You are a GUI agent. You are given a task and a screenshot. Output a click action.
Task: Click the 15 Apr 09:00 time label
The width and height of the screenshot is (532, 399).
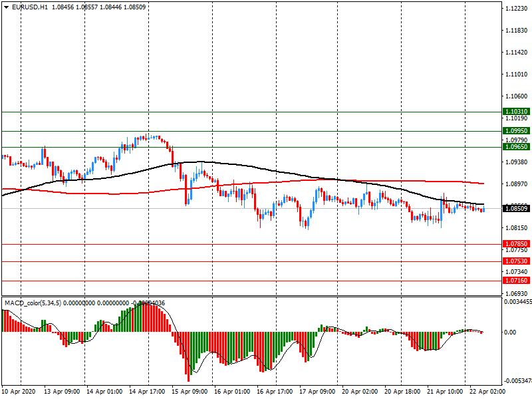tap(190, 392)
